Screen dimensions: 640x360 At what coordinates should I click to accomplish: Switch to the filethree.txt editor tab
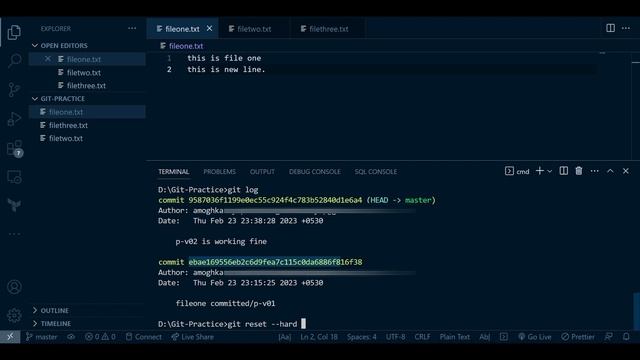328,29
